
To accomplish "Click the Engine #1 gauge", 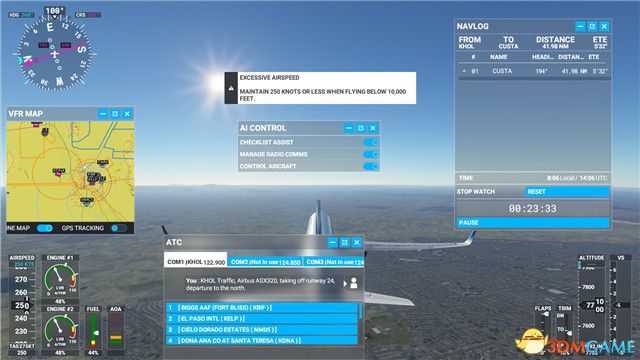I will pos(60,280).
